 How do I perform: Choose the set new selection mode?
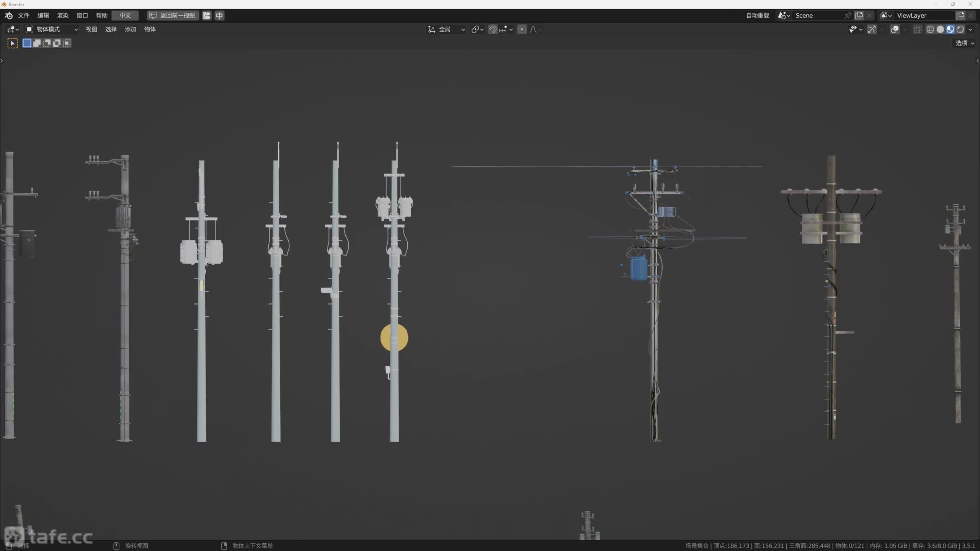click(27, 43)
